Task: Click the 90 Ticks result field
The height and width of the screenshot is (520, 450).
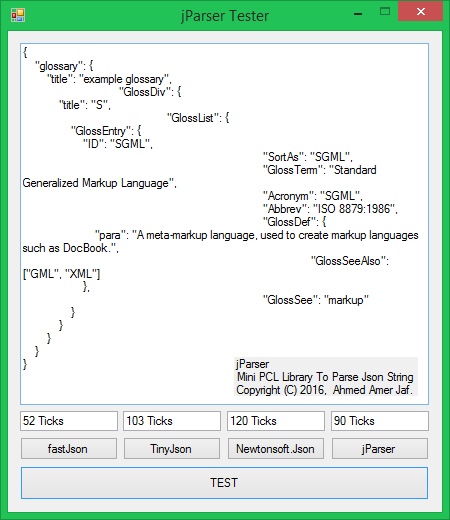Action: pos(380,421)
